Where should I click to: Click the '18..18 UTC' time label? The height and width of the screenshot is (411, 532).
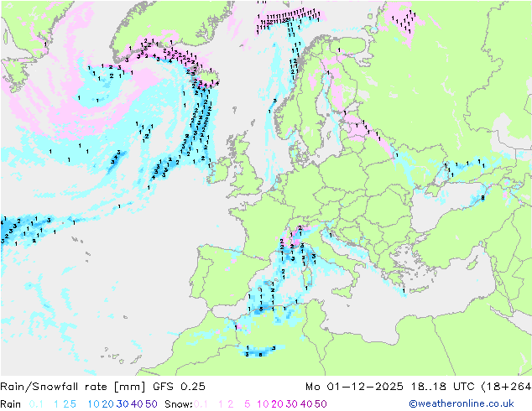pyautogui.click(x=442, y=387)
